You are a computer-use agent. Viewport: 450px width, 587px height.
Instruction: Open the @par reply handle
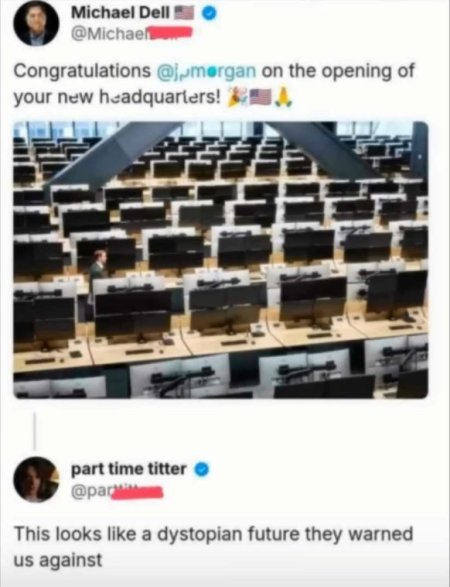117,490
